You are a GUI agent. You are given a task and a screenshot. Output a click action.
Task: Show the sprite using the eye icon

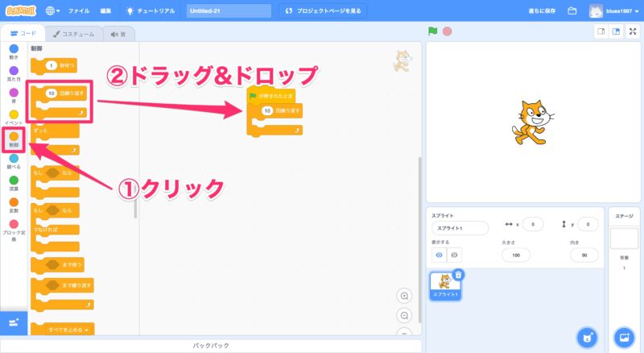coord(439,255)
